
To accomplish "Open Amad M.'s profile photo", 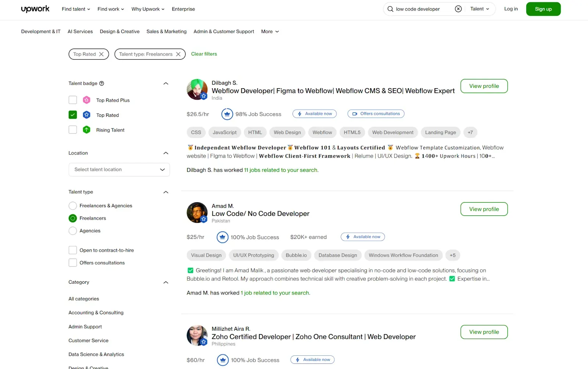I will pos(197,212).
